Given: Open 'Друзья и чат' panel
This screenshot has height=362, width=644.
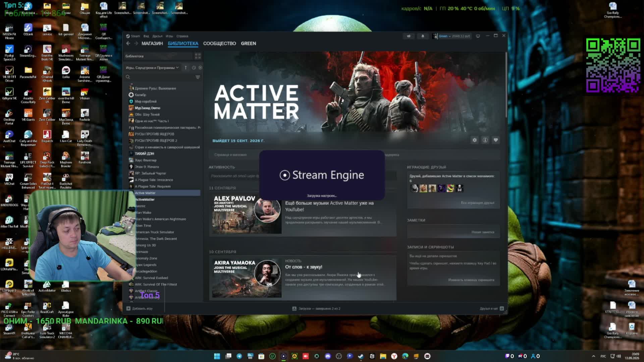Looking at the screenshot, I should 492,308.
